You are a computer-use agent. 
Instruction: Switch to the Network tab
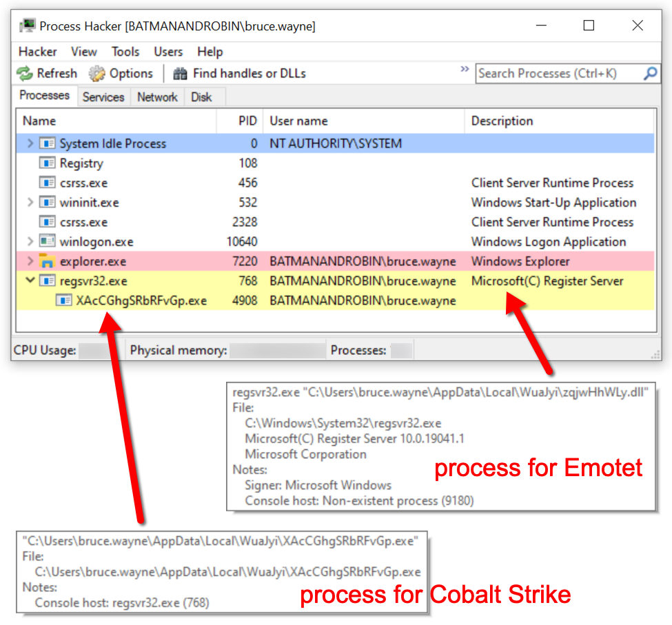[157, 97]
